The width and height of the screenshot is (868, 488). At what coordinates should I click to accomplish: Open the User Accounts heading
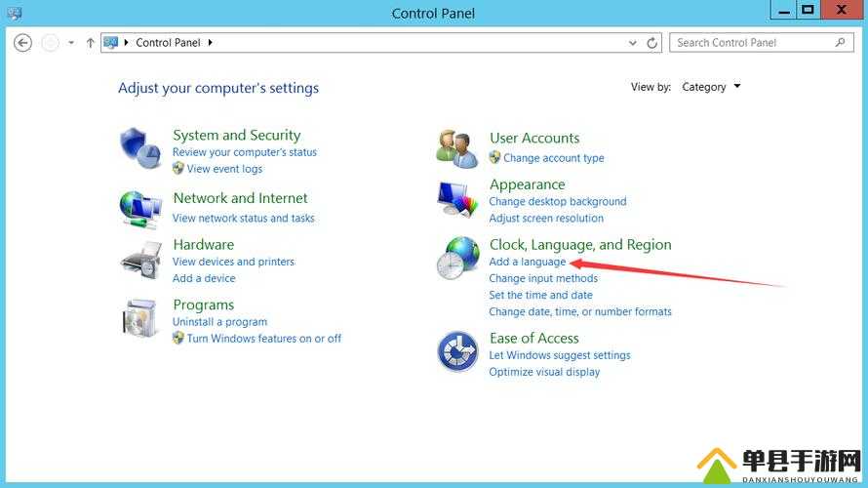point(534,138)
